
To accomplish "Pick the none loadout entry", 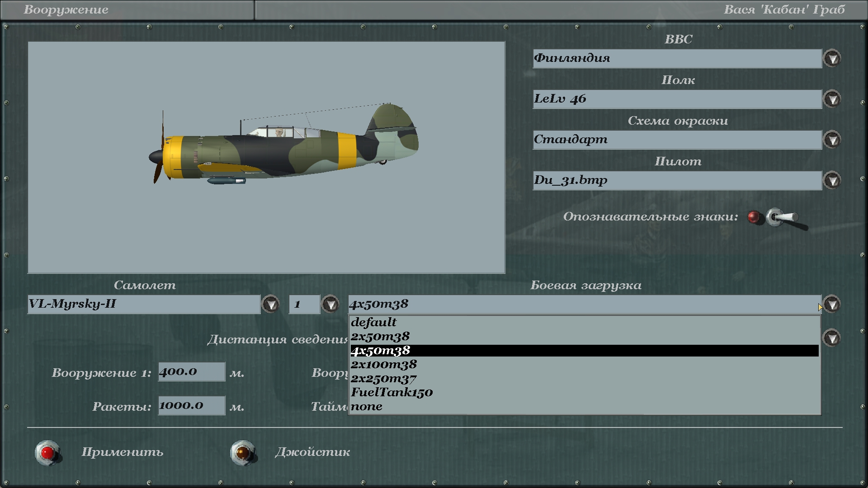I will tap(367, 406).
